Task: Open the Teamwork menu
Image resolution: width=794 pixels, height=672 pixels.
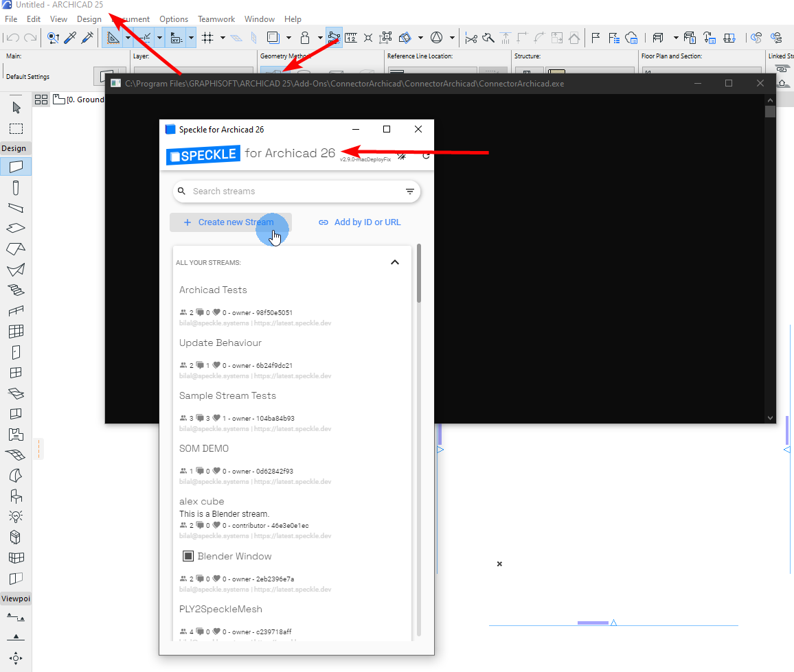Action: [216, 19]
